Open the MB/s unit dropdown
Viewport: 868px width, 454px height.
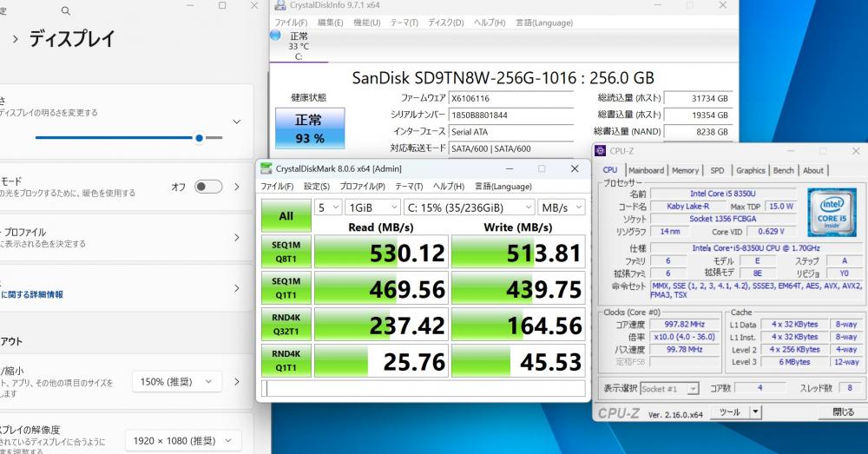pyautogui.click(x=562, y=207)
